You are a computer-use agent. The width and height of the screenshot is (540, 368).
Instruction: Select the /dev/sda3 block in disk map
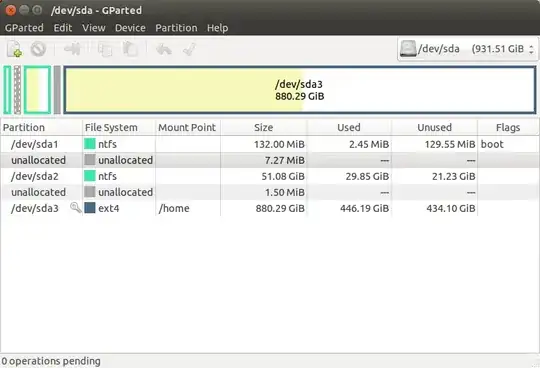pos(300,90)
